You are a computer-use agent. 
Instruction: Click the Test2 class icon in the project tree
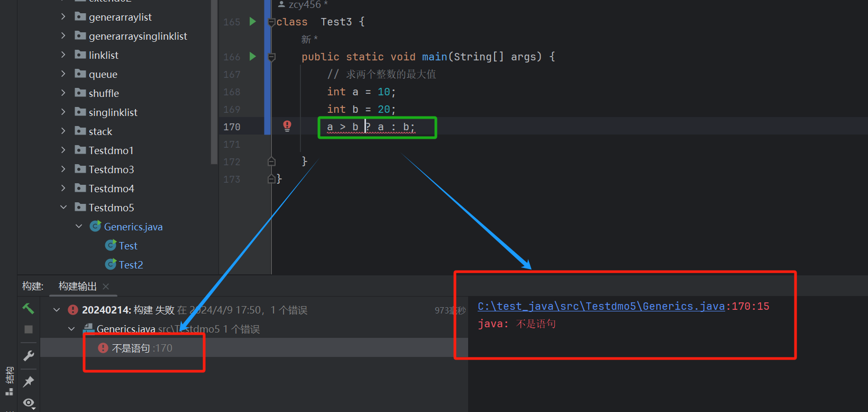(x=111, y=264)
